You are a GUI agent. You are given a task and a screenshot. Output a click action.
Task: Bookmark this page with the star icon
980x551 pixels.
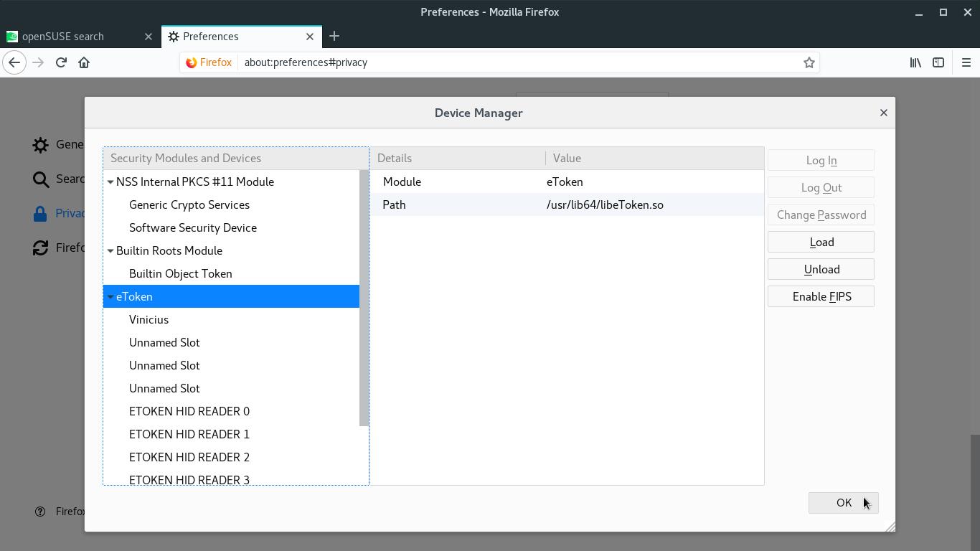(x=809, y=62)
